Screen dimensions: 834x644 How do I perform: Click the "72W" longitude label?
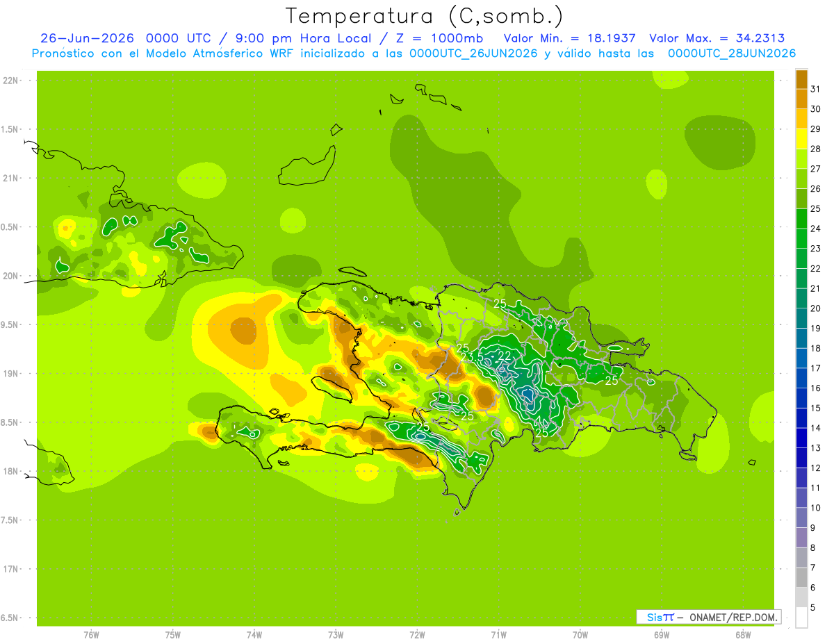click(x=417, y=634)
